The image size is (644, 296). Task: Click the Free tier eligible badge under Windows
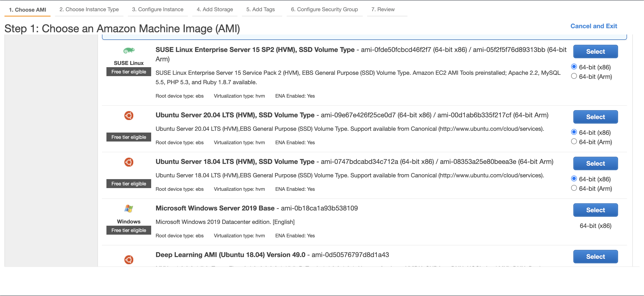[129, 230]
